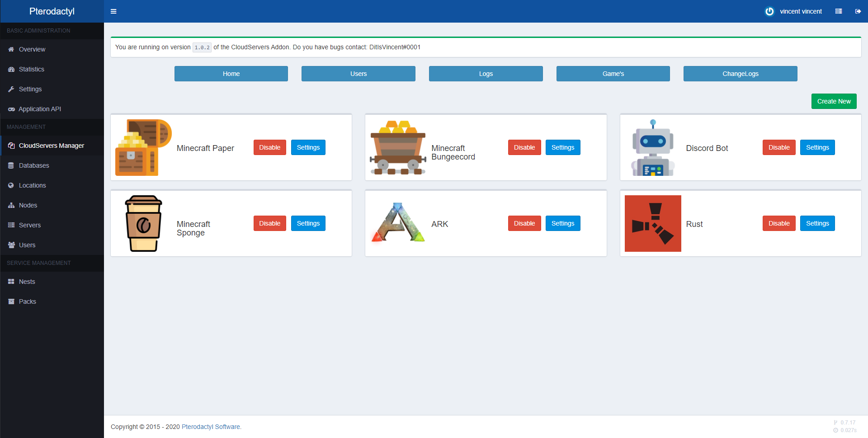The height and width of the screenshot is (438, 868).
Task: Disable the ARK game entry
Action: pyautogui.click(x=524, y=223)
